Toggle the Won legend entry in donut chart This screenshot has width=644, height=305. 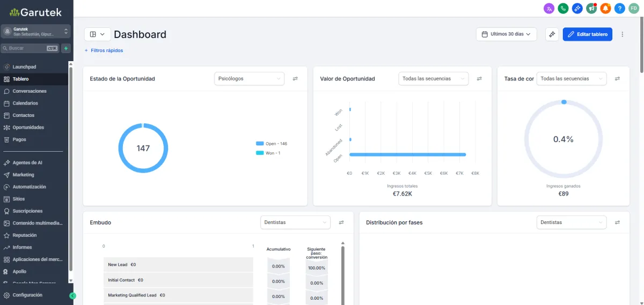coord(268,153)
